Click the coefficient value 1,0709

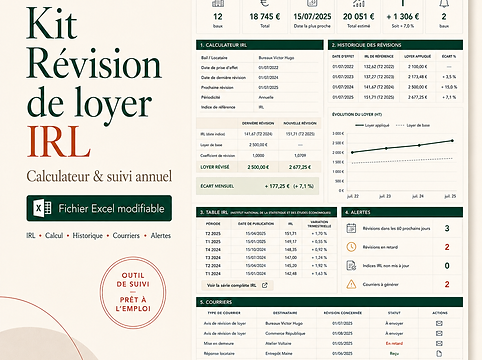tap(300, 156)
